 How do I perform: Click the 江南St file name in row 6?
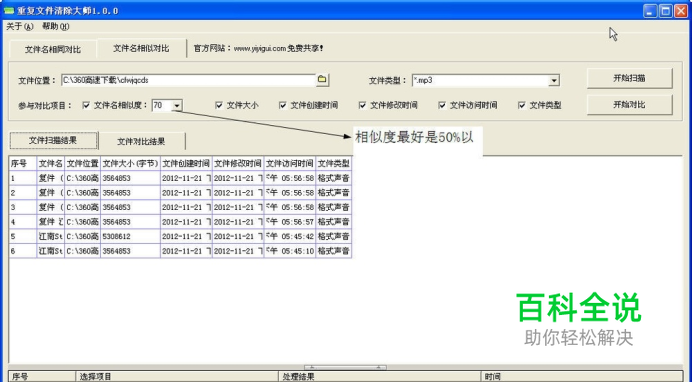tap(50, 251)
